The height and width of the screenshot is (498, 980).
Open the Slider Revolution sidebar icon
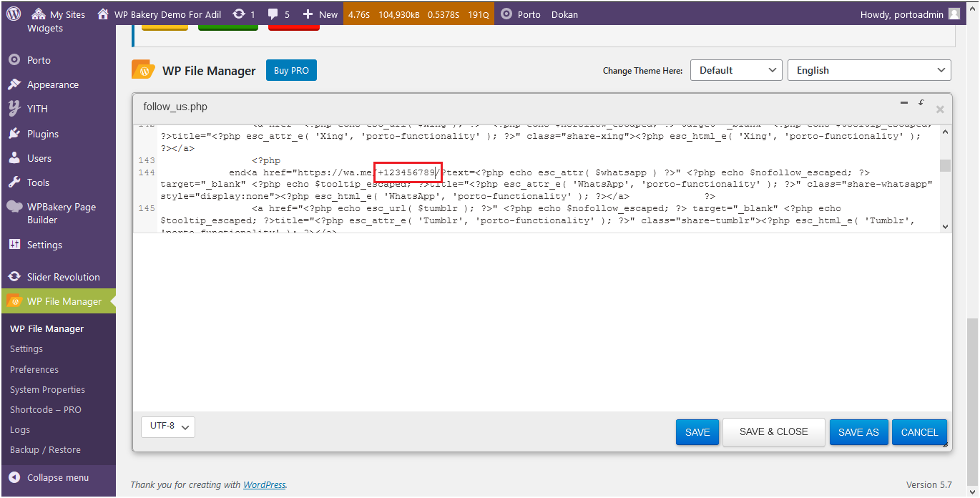click(x=14, y=277)
